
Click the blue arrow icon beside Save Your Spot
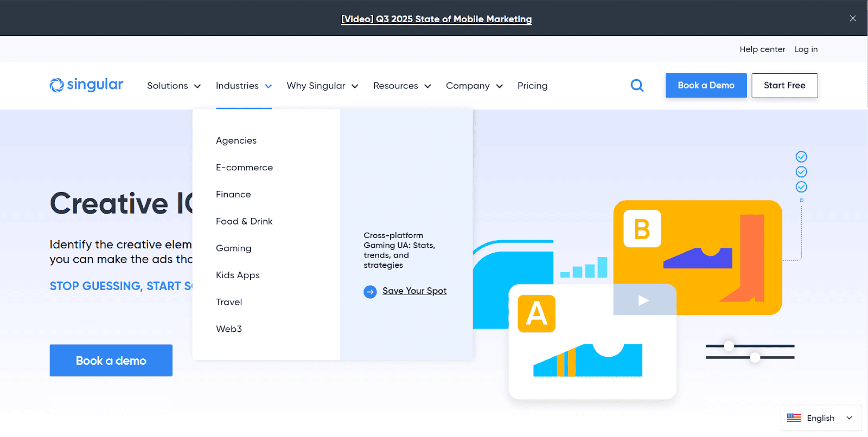[x=370, y=292]
